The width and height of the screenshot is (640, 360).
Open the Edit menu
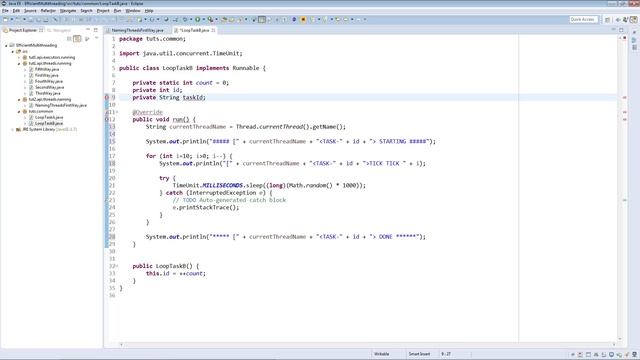pyautogui.click(x=16, y=11)
